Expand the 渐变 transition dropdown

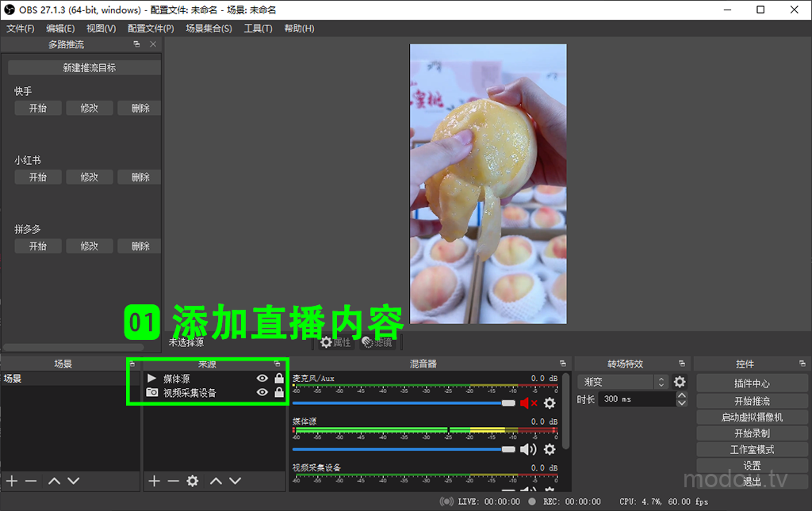tap(661, 382)
